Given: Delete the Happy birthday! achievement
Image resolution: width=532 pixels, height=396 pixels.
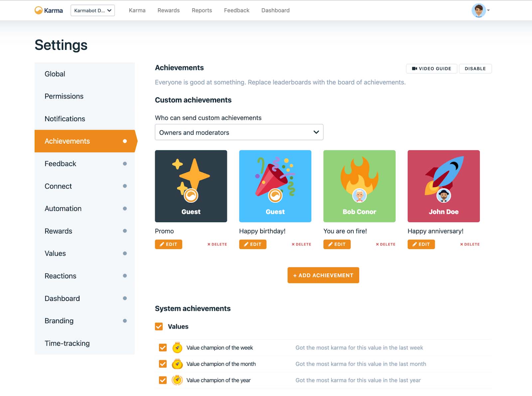Looking at the screenshot, I should tap(301, 244).
